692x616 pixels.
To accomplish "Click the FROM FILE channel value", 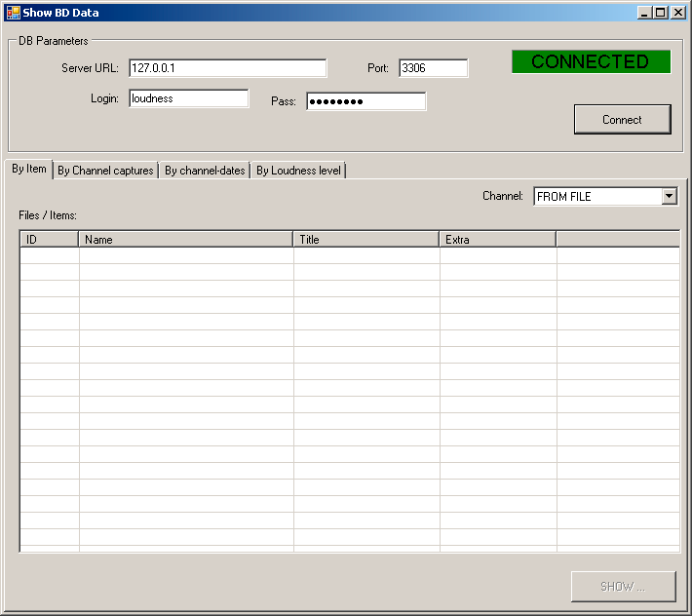I will click(564, 196).
